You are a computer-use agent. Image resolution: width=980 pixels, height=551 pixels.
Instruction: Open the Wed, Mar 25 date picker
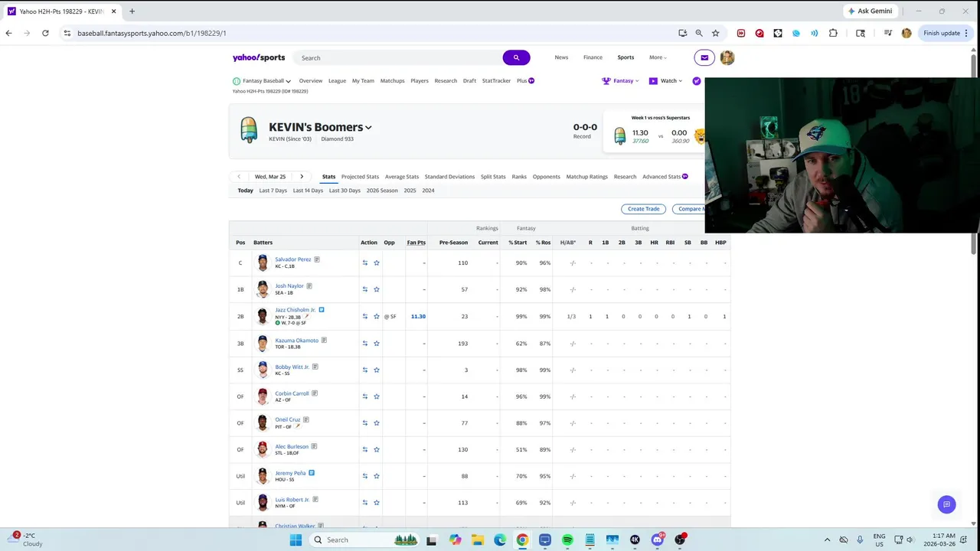point(270,177)
